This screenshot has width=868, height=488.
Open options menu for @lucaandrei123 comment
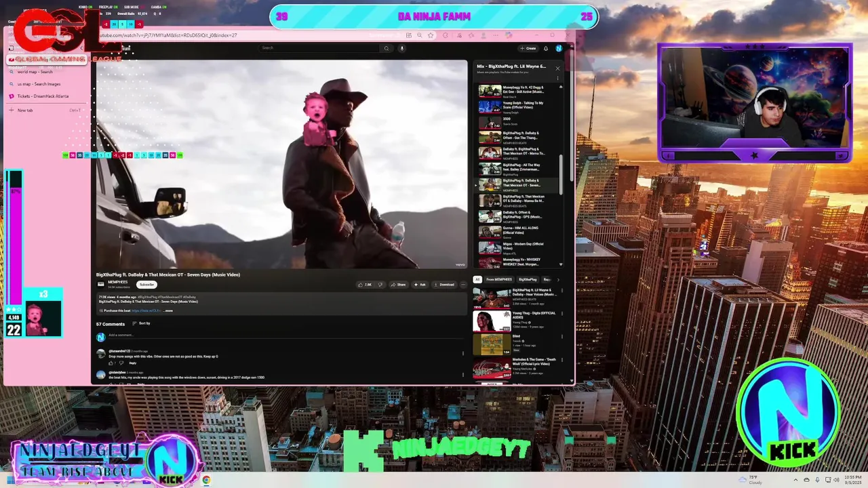coord(463,353)
